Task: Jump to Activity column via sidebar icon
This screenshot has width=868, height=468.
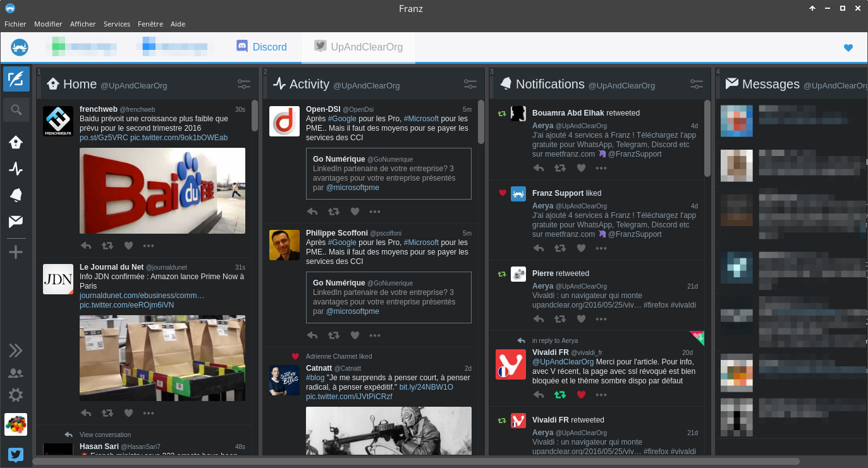Action: (16, 169)
